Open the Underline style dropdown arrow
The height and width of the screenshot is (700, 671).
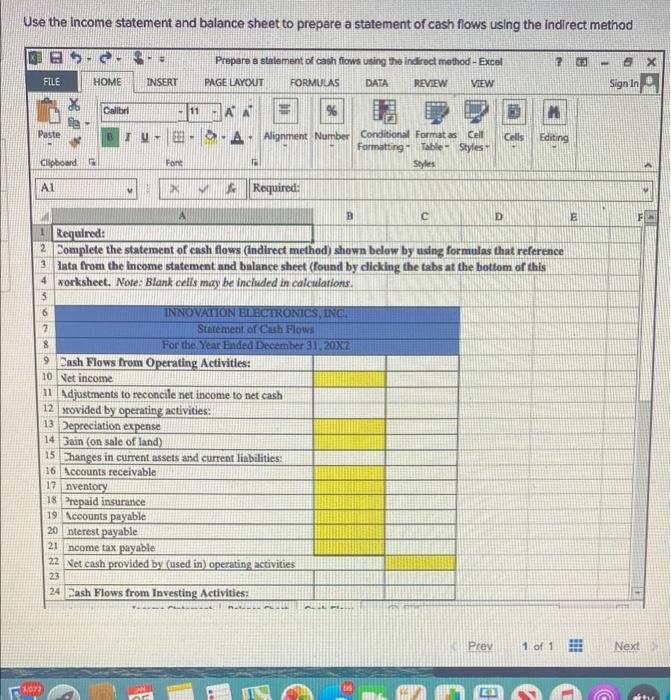[157, 138]
